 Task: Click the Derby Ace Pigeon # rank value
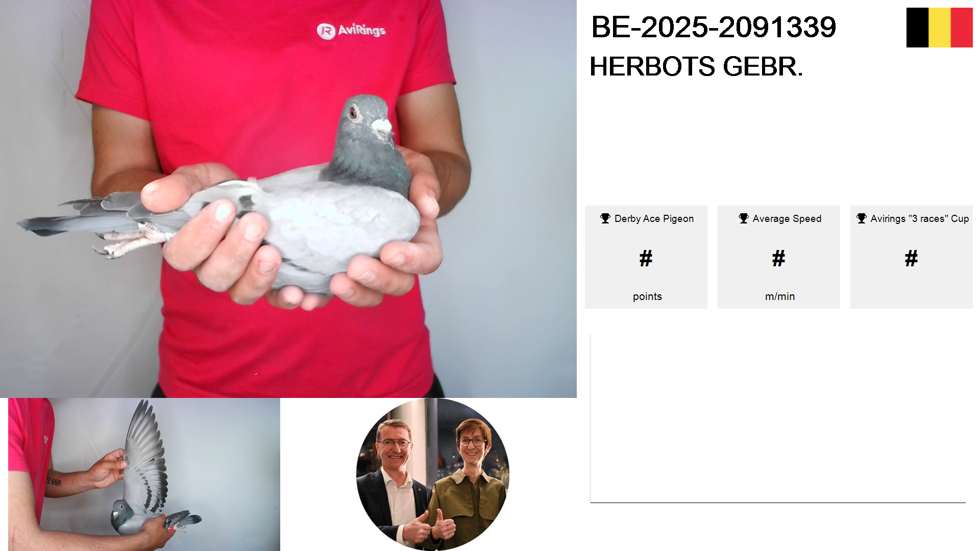[646, 259]
